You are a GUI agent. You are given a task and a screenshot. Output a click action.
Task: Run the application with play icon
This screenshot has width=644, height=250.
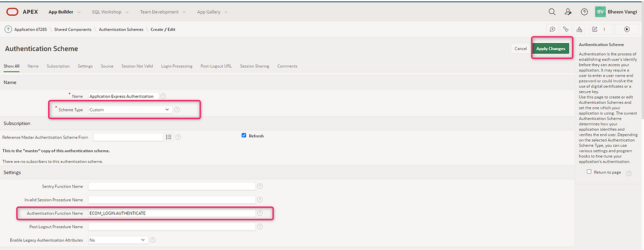pyautogui.click(x=627, y=29)
